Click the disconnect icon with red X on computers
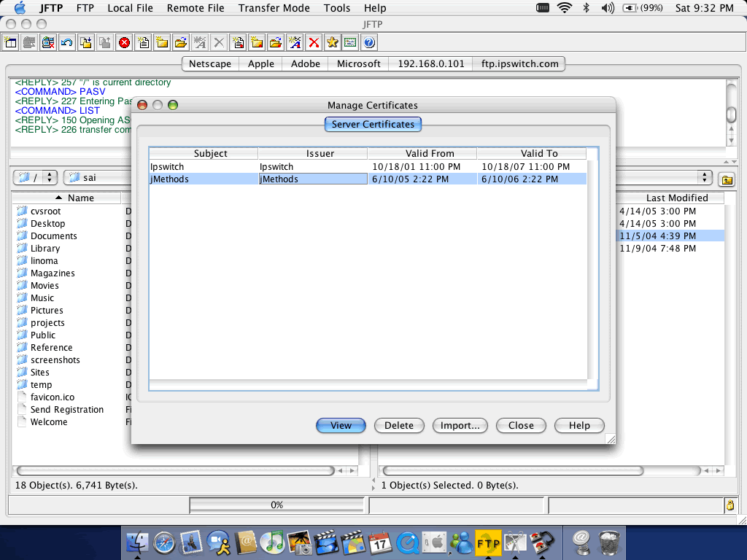Screen dimensions: 747x560 coord(48,43)
